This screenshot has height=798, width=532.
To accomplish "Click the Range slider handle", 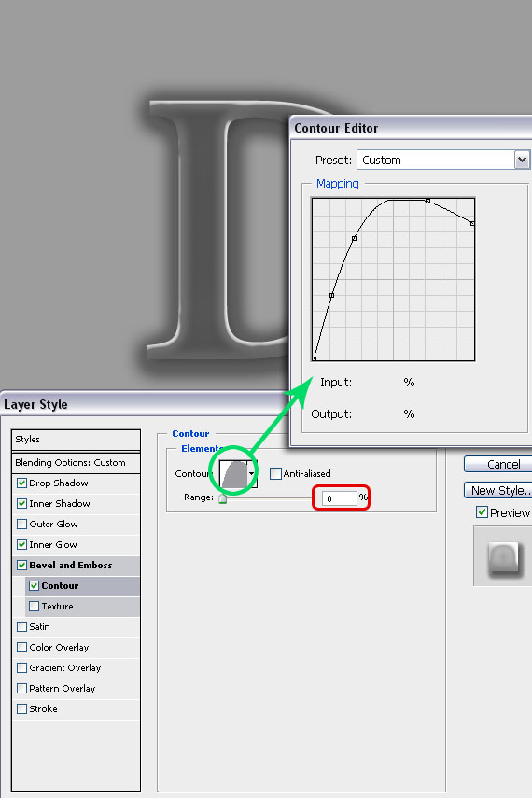I will [x=222, y=498].
